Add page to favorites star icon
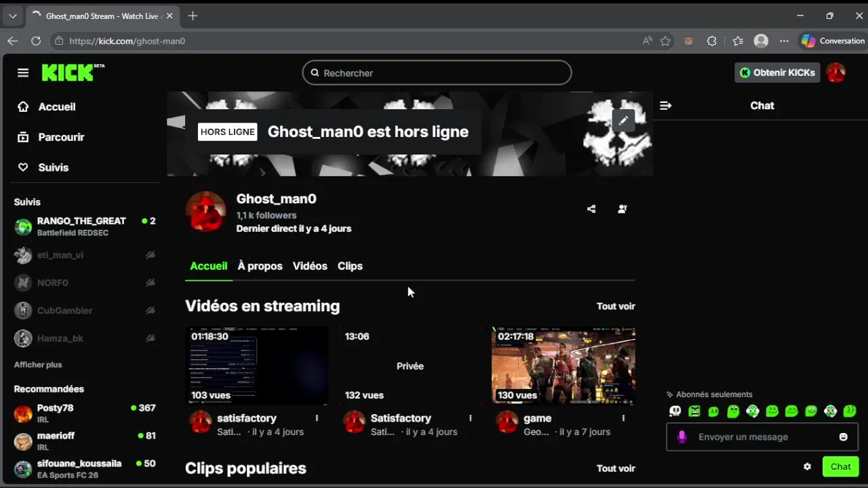This screenshot has width=868, height=488. click(665, 41)
